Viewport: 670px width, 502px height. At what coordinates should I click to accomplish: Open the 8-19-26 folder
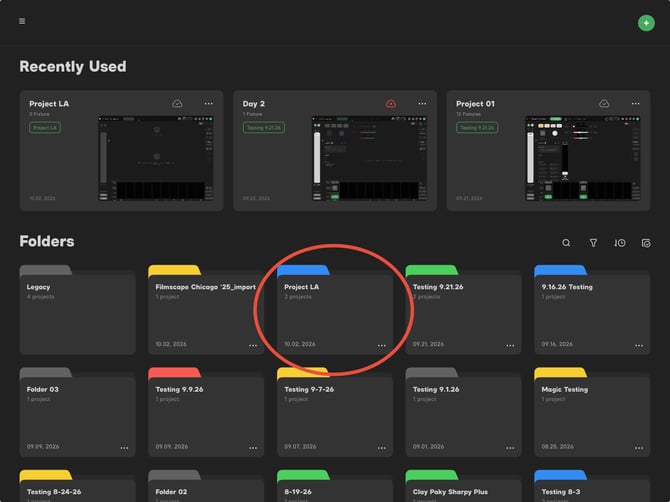click(x=335, y=486)
